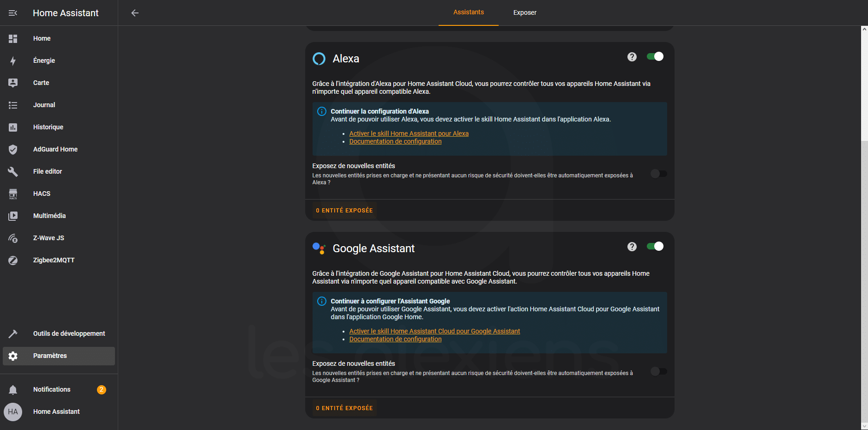Open Google Assistant Documentation de configuration link

(x=395, y=339)
